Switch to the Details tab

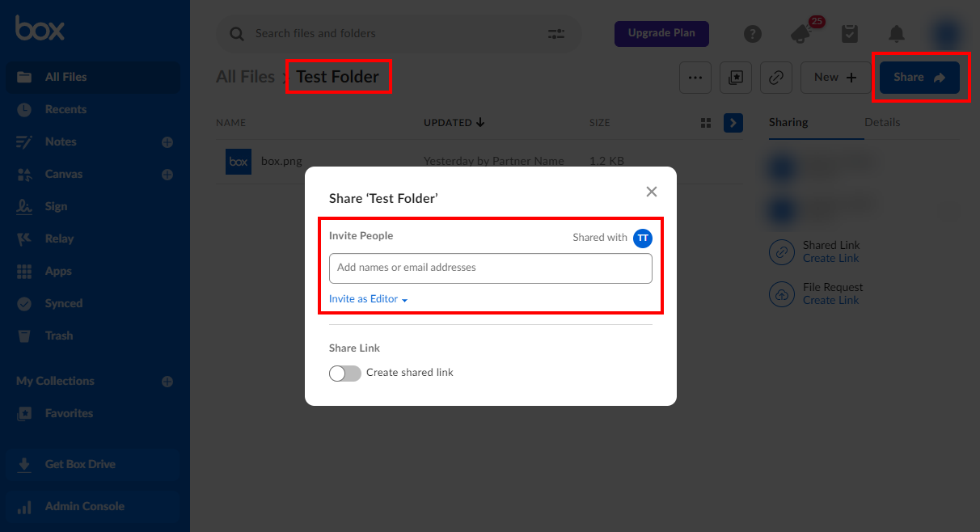point(882,123)
